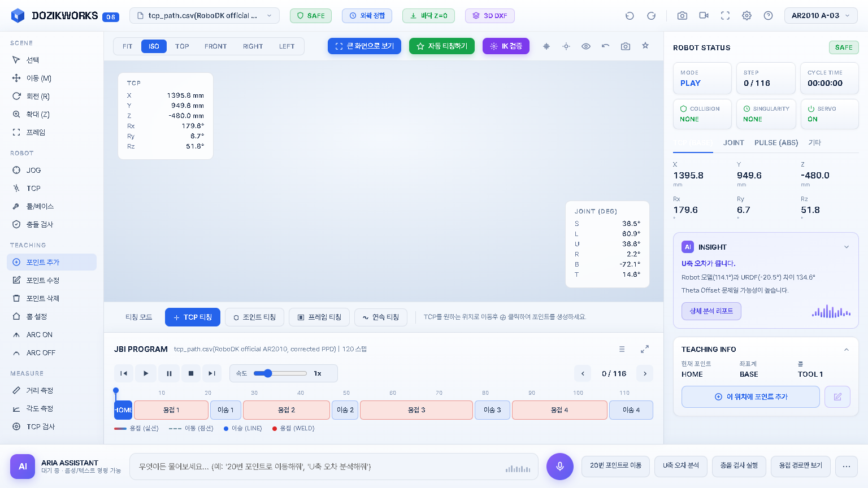The height and width of the screenshot is (488, 868).
Task: Toggle 외곽 정렬 option
Action: click(x=367, y=16)
